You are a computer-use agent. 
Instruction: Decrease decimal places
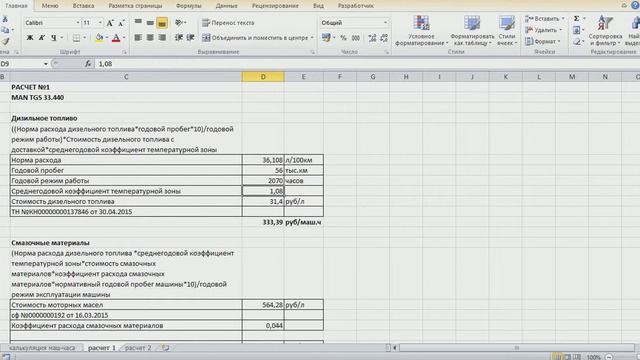click(384, 38)
